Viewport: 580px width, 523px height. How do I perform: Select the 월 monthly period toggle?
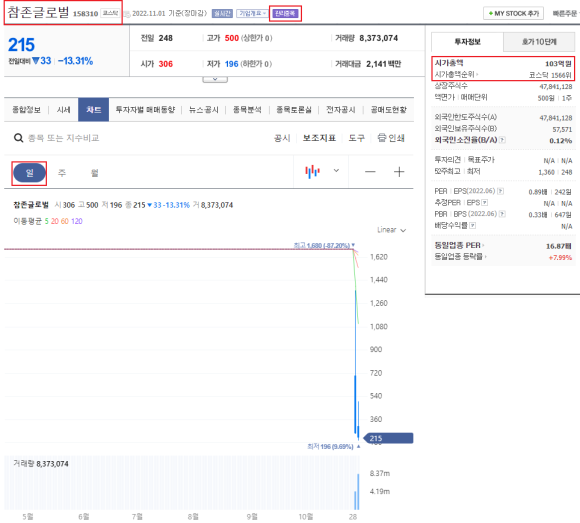(x=95, y=173)
